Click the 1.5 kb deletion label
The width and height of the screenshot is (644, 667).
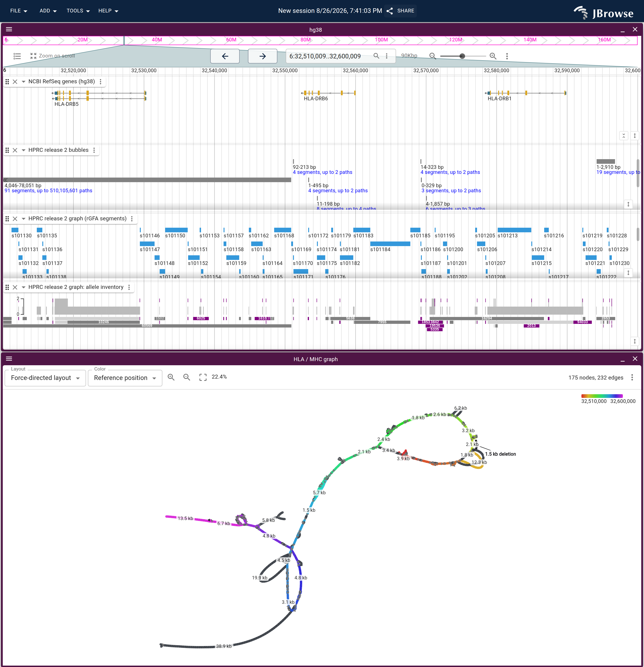[500, 454]
